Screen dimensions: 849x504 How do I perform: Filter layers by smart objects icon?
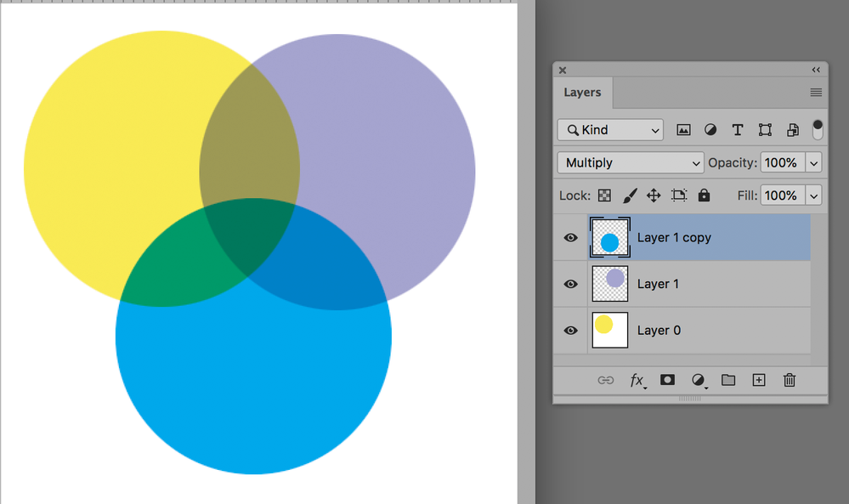coord(791,129)
